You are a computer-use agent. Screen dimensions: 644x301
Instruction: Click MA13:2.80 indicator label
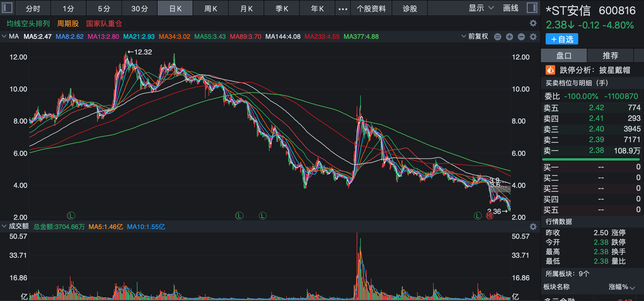[x=103, y=37]
